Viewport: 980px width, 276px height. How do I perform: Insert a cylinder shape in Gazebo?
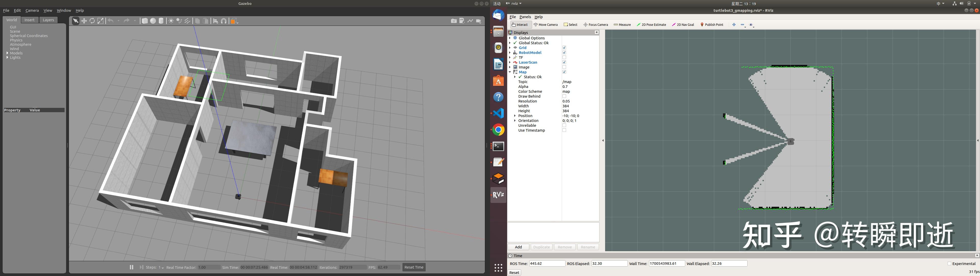pos(161,21)
